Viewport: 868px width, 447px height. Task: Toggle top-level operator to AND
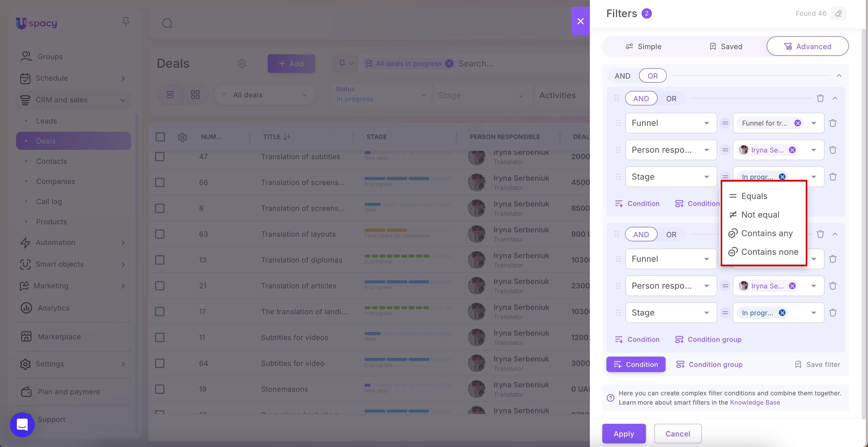pyautogui.click(x=622, y=76)
